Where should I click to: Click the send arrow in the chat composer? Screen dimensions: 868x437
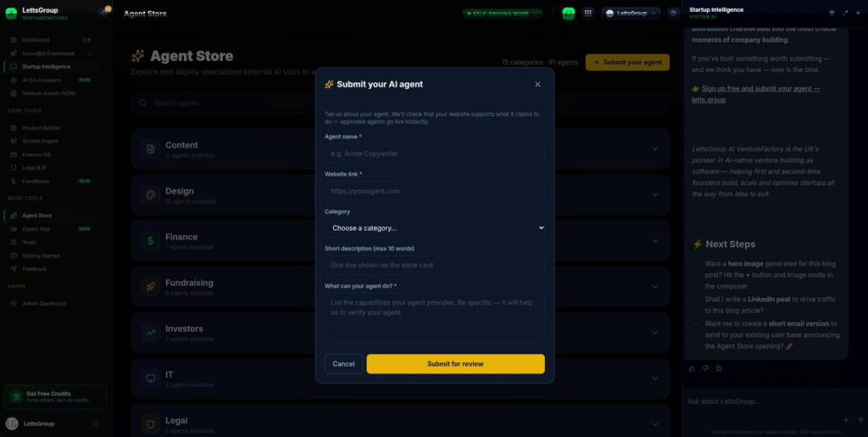860,420
